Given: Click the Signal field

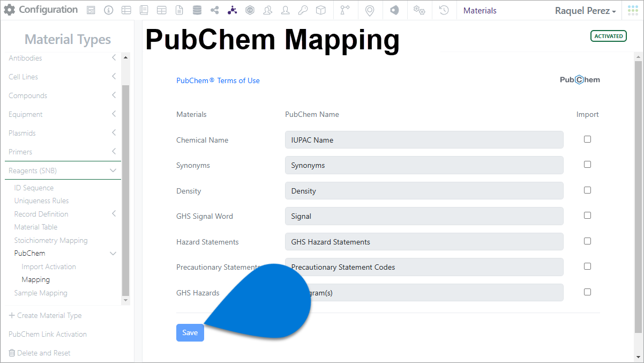Looking at the screenshot, I should (x=424, y=216).
